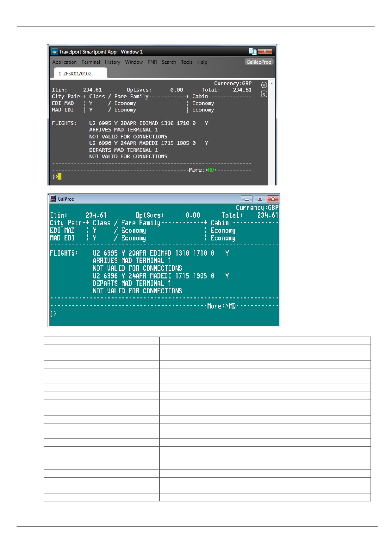The image size is (392, 555).
Task: Open the Tools menu
Action: point(187,62)
